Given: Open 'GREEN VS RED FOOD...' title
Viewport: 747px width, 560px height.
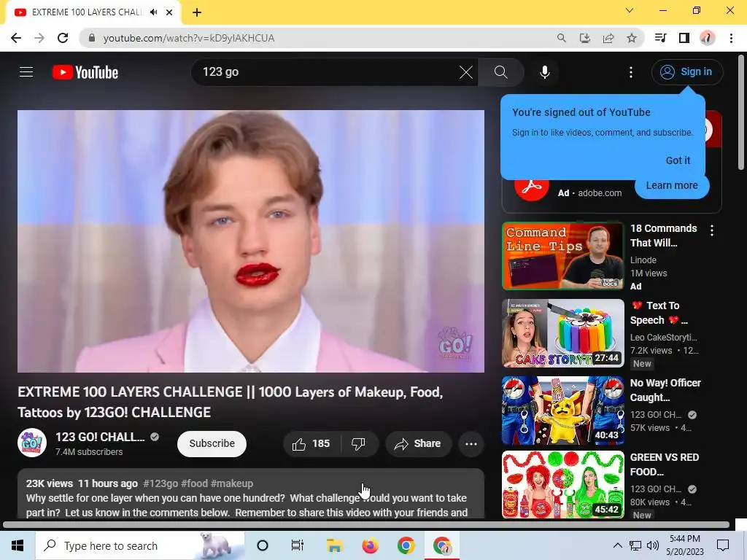Looking at the screenshot, I should [x=664, y=464].
